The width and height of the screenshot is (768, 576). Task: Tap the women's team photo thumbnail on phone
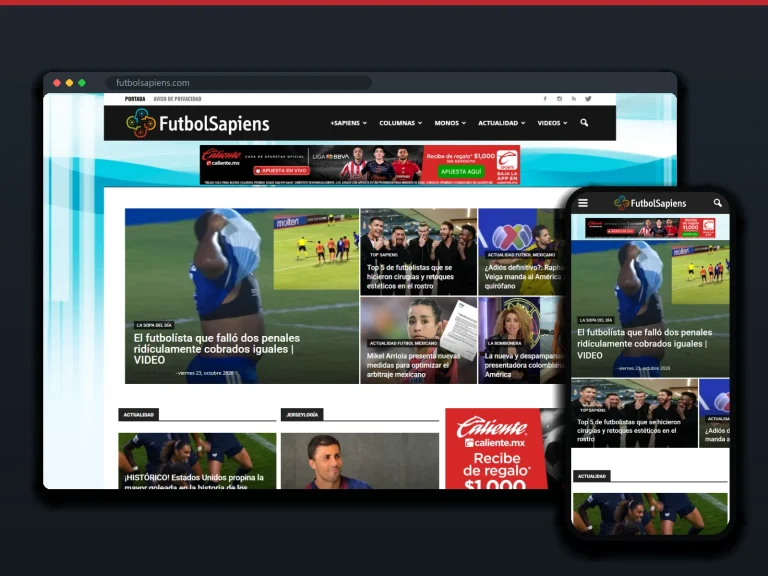[x=650, y=514]
